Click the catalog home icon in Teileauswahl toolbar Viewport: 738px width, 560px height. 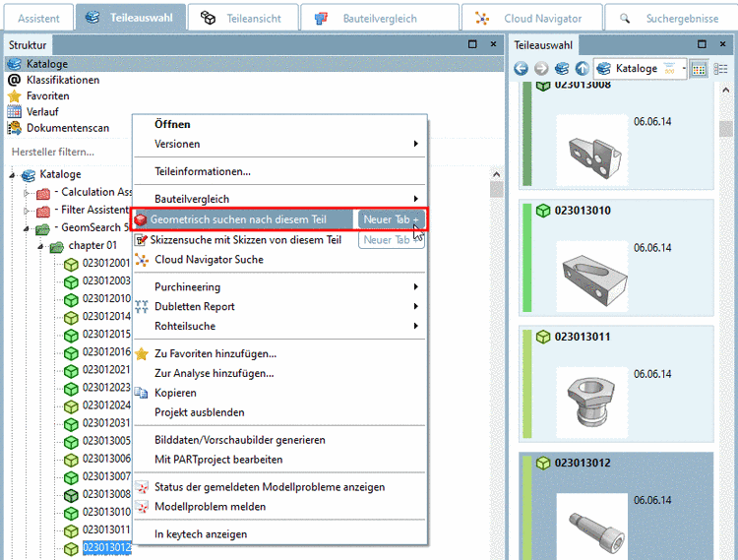point(562,69)
